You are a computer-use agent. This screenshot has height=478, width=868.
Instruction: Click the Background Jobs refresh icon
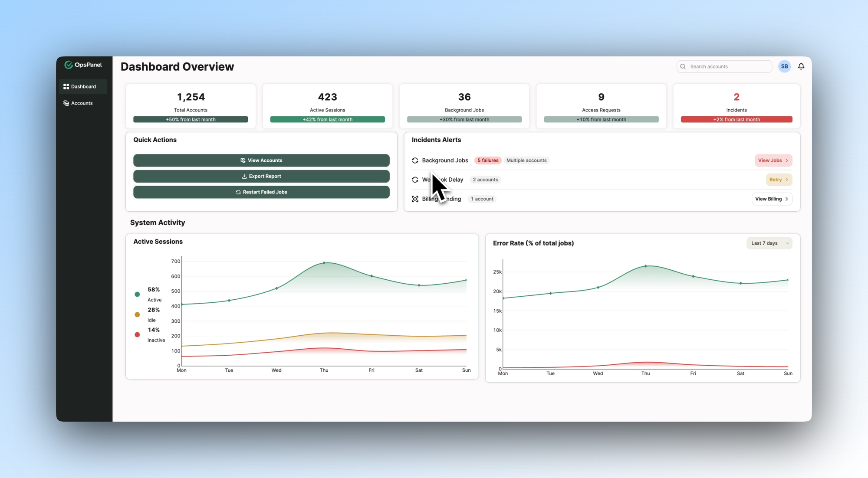pyautogui.click(x=415, y=160)
